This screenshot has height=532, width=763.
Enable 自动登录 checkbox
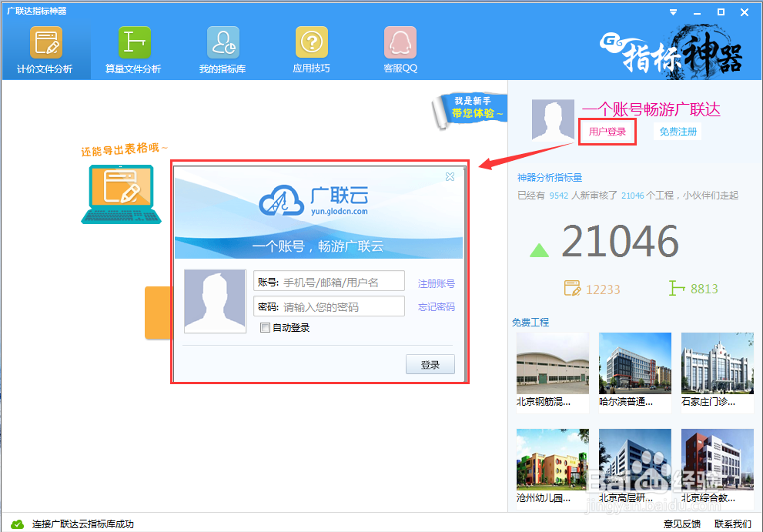265,327
